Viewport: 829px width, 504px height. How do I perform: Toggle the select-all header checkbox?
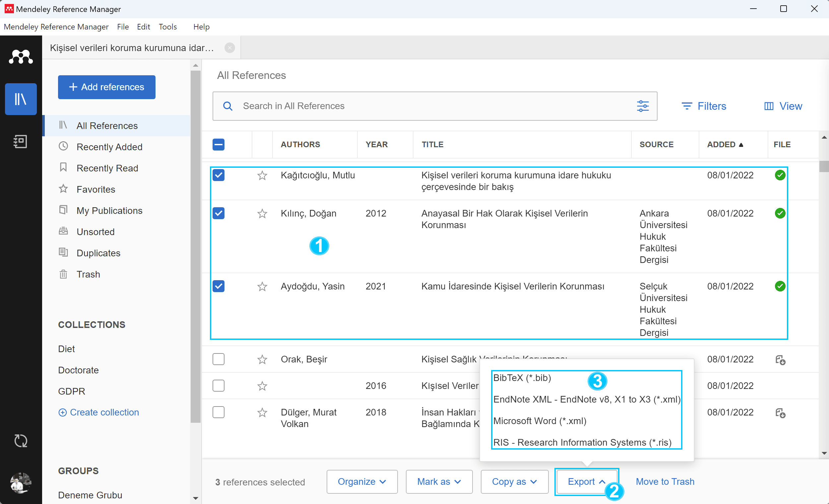click(x=218, y=145)
